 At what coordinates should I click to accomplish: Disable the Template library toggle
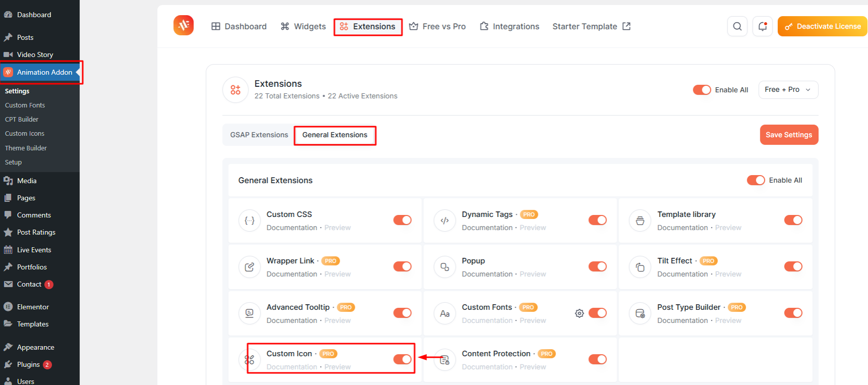pyautogui.click(x=793, y=220)
